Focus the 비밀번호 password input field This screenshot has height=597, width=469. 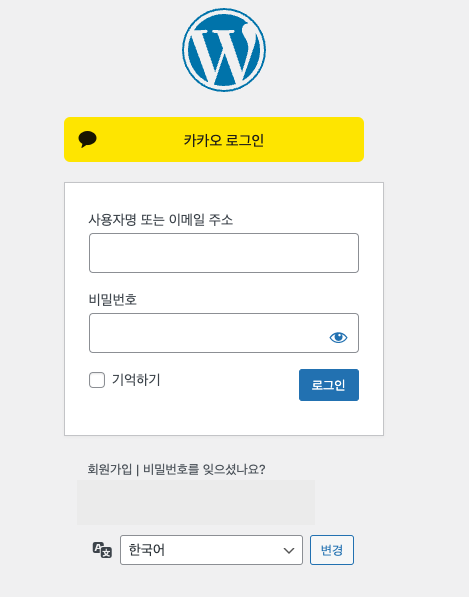point(224,333)
